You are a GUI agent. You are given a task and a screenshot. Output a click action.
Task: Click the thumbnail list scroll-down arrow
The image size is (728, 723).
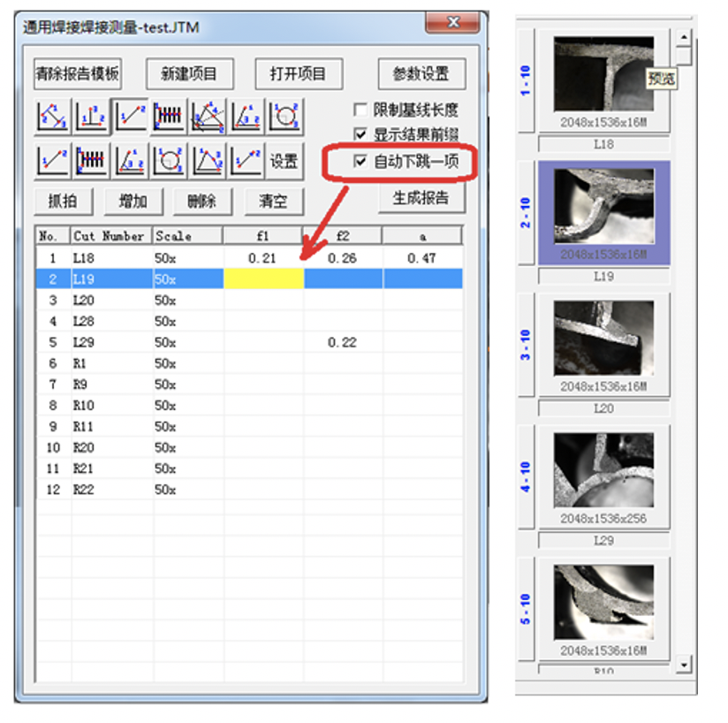pos(684,665)
